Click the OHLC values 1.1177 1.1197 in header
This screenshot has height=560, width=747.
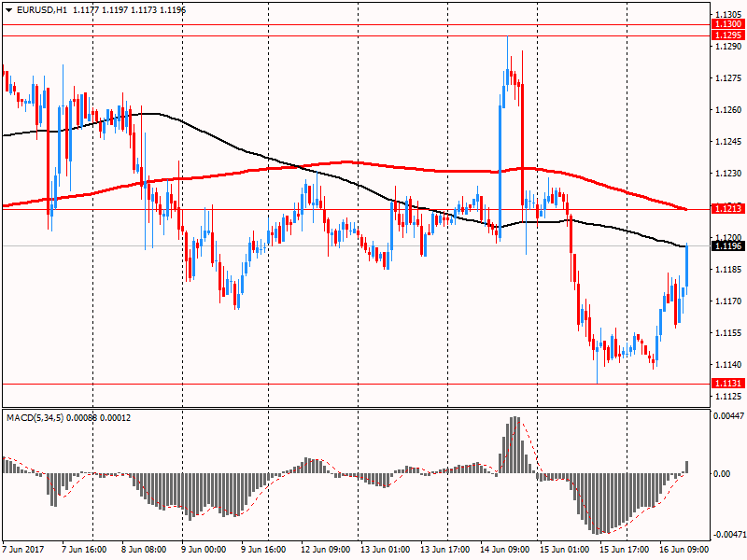tap(100, 10)
